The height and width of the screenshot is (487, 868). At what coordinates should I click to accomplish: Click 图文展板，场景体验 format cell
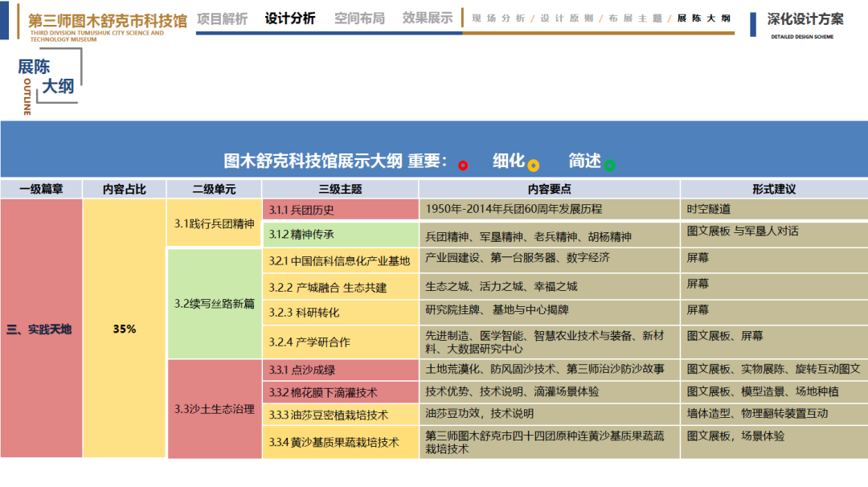[x=774, y=442]
